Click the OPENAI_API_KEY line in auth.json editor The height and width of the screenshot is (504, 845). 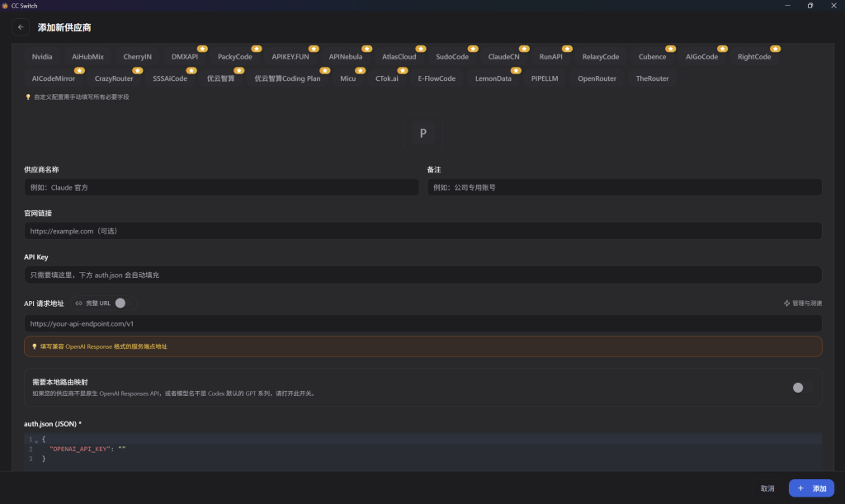click(87, 449)
